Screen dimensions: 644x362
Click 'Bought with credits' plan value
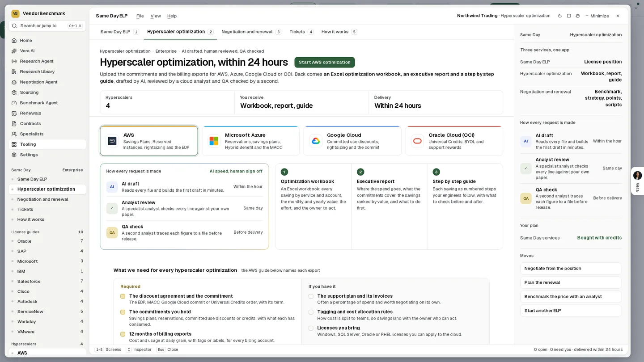599,238
